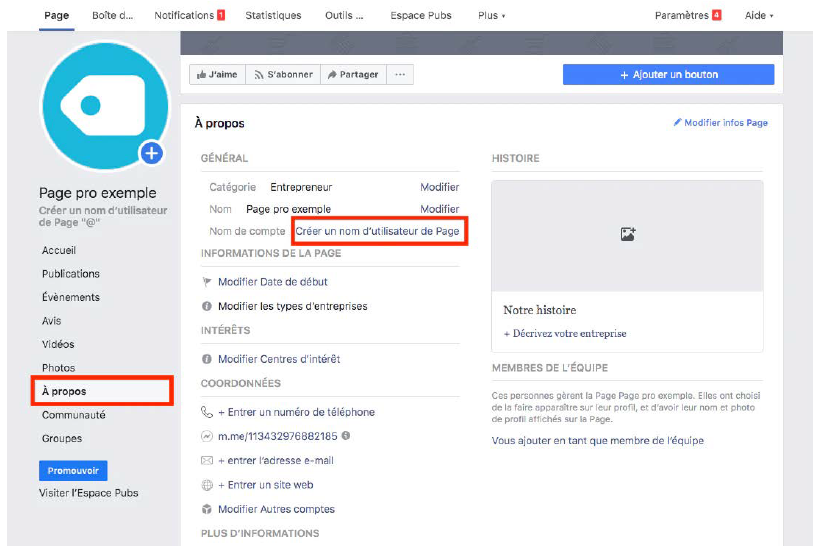Open Photos in the sidebar
The image size is (817, 549).
click(58, 368)
